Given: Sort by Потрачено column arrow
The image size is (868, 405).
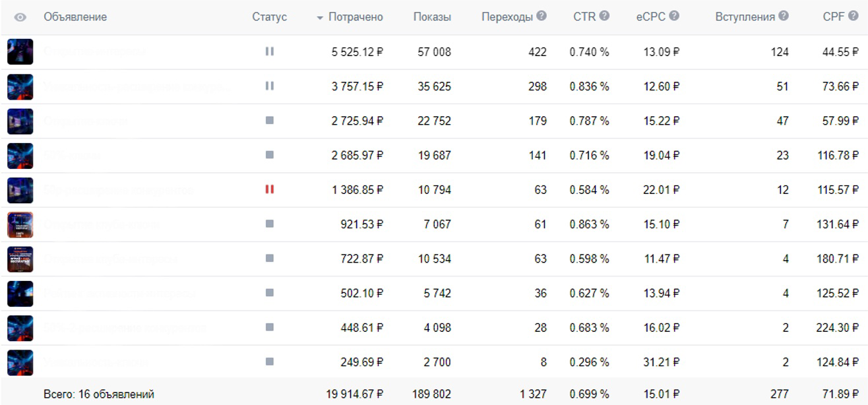Looking at the screenshot, I should coord(321,18).
